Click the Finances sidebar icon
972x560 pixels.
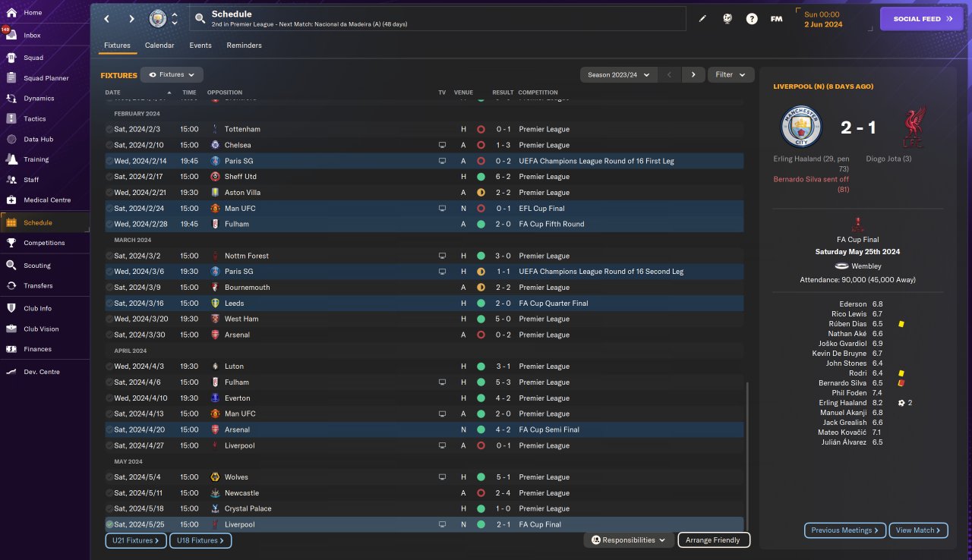click(x=11, y=349)
